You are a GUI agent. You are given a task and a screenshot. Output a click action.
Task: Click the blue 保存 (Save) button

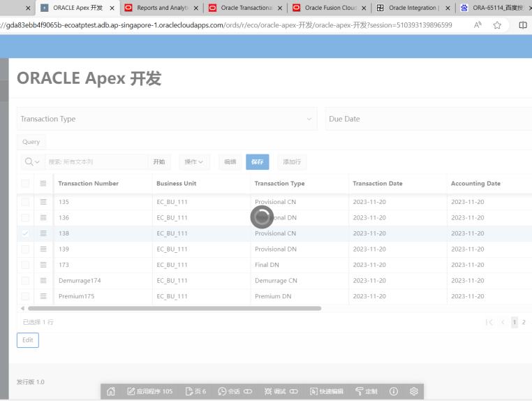click(257, 161)
